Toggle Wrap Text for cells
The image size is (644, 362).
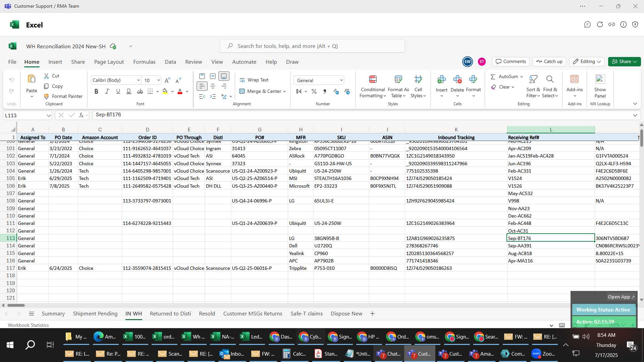[254, 80]
